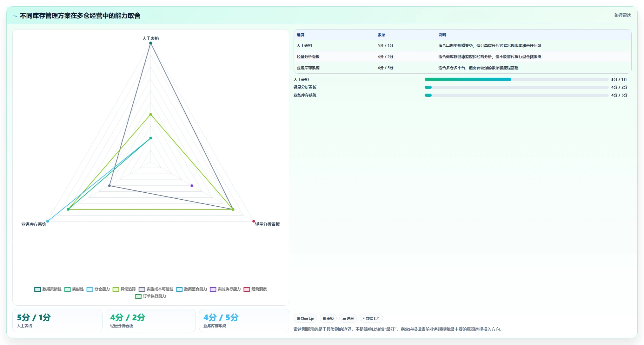
Task: Click the 业务库存系统 progress bar
Action: (516, 95)
